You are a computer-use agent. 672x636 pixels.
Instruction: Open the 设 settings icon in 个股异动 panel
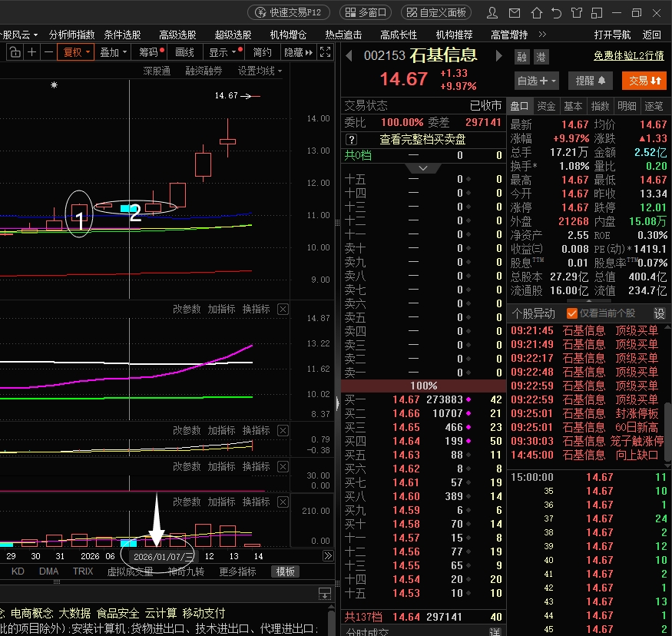click(x=659, y=313)
